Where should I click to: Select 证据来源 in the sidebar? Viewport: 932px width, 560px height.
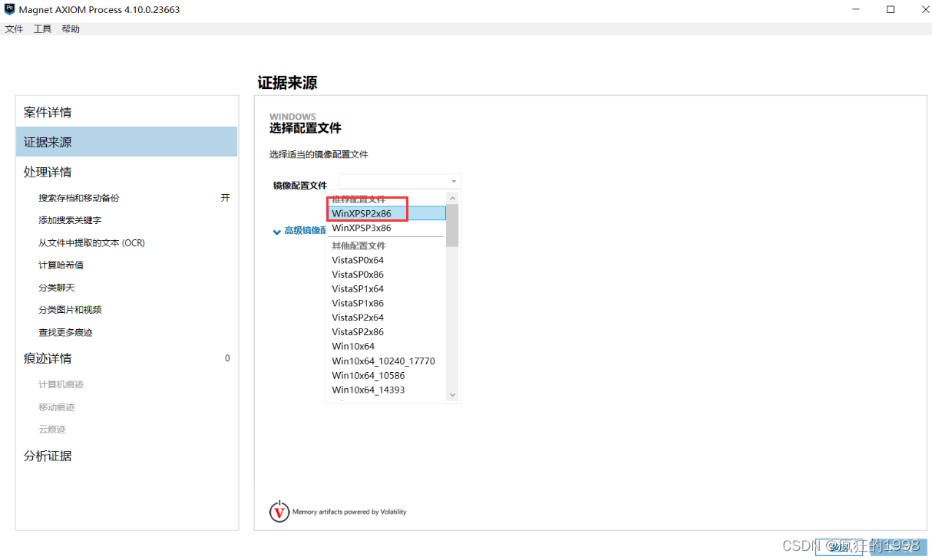click(x=126, y=142)
